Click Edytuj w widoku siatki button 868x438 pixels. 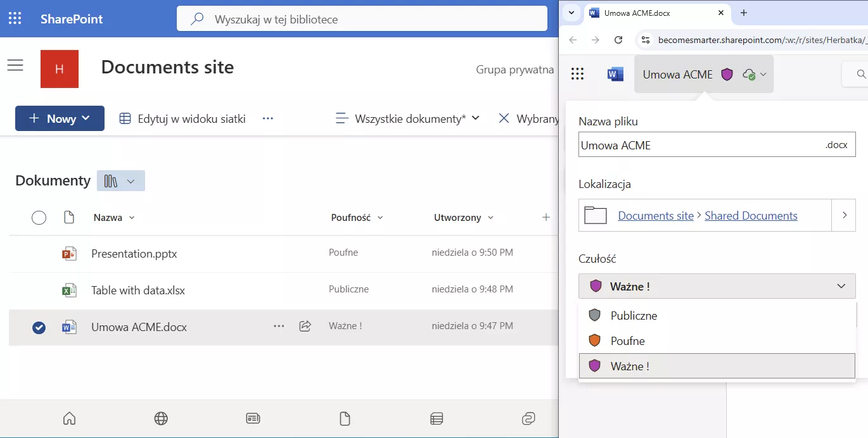tap(182, 118)
